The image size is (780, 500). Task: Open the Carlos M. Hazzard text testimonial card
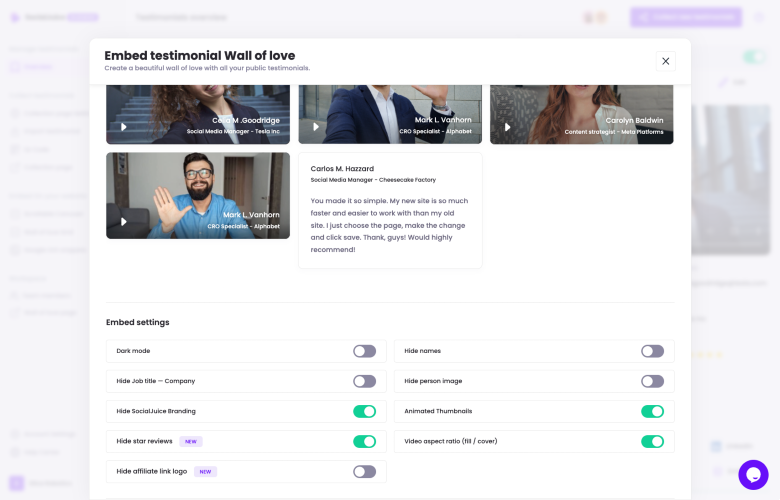coord(390,210)
